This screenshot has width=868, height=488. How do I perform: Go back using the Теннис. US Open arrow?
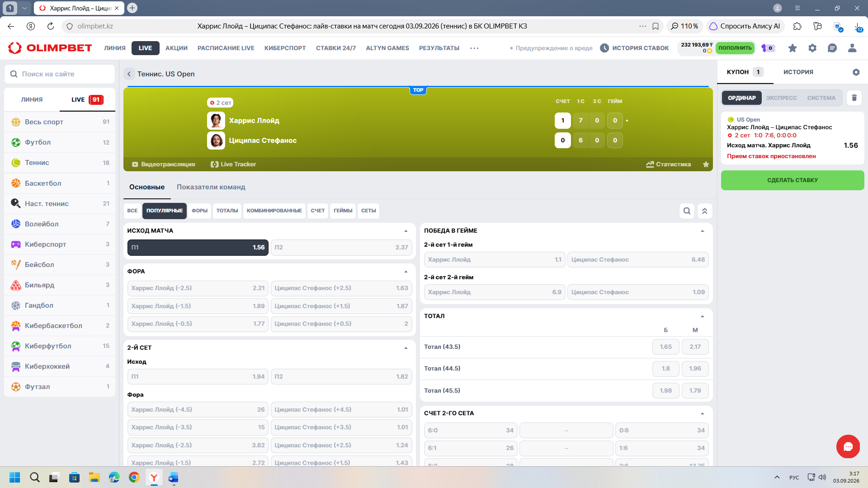[129, 74]
